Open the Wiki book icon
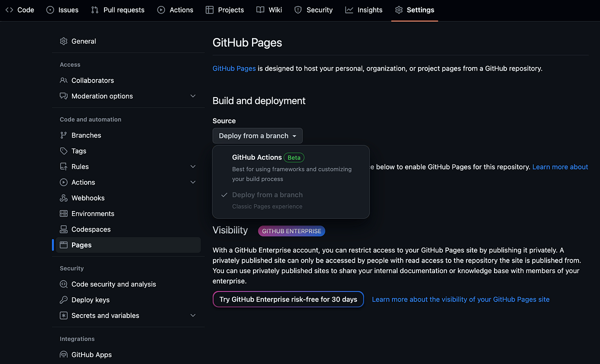This screenshot has height=364, width=600. [260, 9]
